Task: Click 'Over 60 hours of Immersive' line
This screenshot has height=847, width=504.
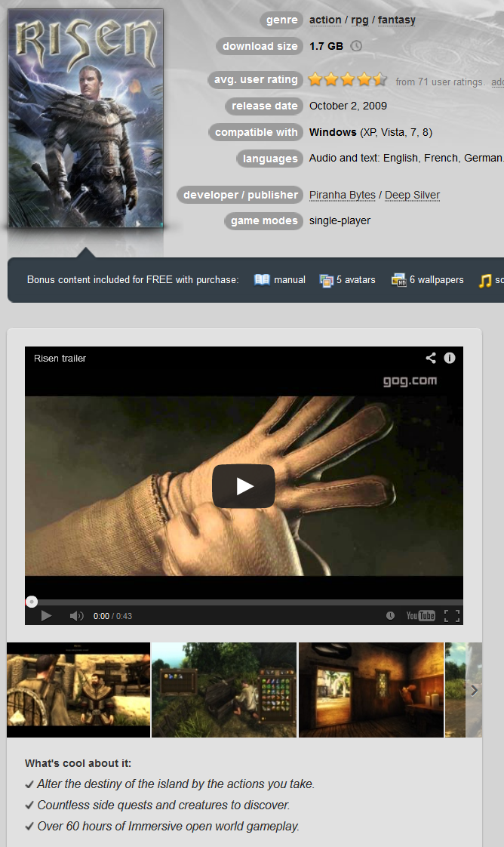Action: tap(168, 826)
